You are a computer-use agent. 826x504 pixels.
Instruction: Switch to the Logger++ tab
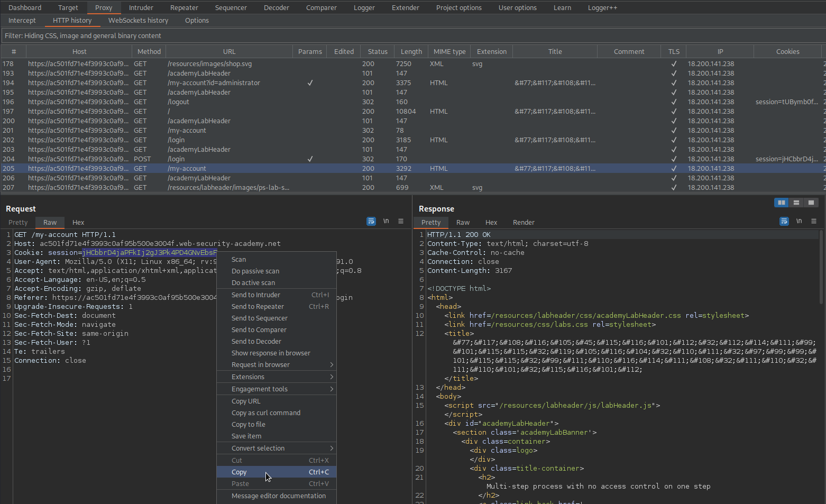point(603,7)
